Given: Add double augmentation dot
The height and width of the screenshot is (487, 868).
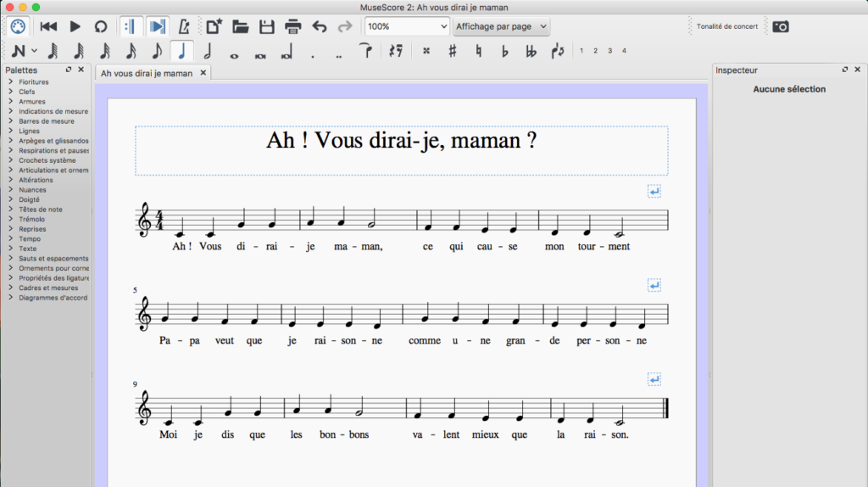Looking at the screenshot, I should coord(339,55).
